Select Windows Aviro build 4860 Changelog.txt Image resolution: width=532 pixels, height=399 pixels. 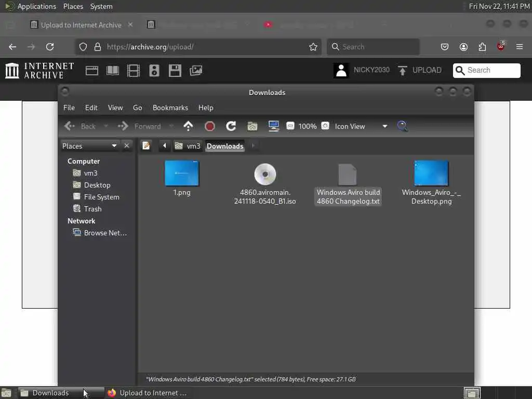point(348,184)
